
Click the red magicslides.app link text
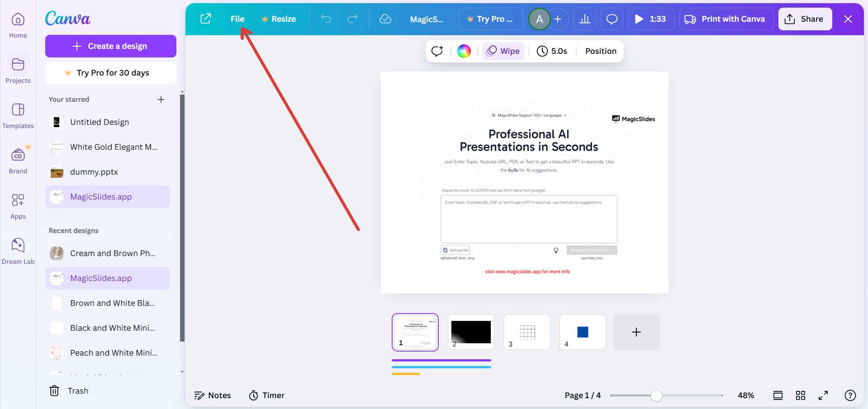(527, 272)
